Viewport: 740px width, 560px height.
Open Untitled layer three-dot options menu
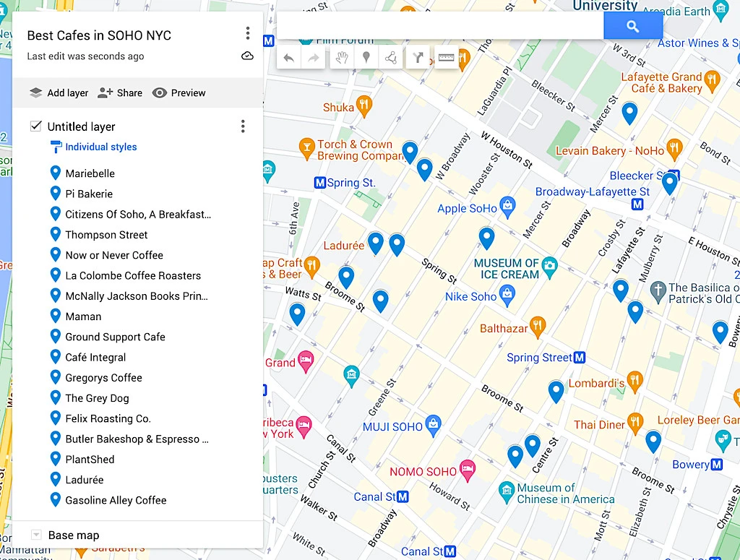(243, 126)
